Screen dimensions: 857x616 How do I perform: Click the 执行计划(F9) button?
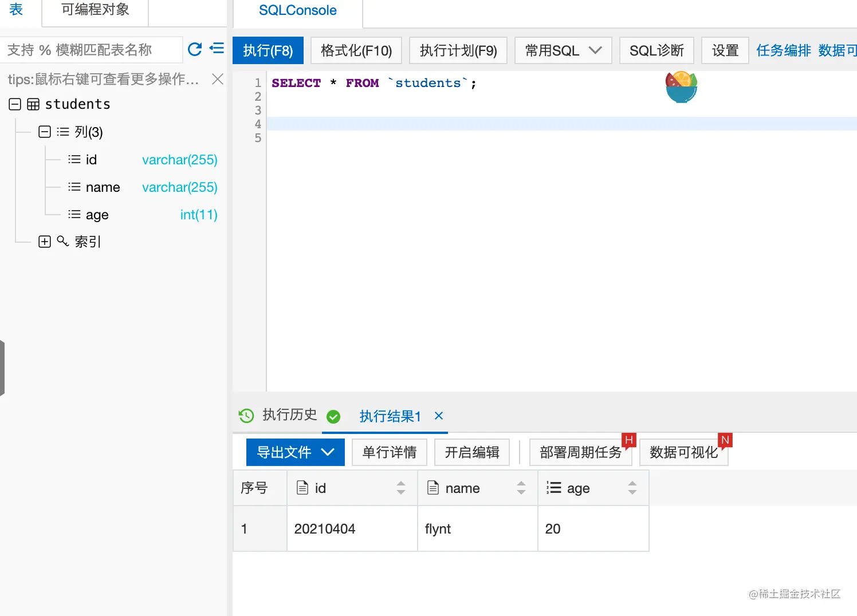tap(458, 50)
